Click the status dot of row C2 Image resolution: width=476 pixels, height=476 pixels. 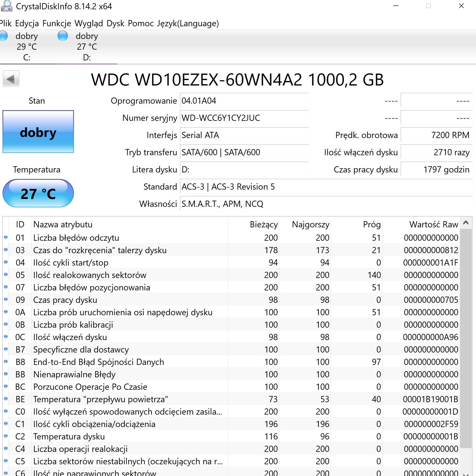[x=6, y=436]
